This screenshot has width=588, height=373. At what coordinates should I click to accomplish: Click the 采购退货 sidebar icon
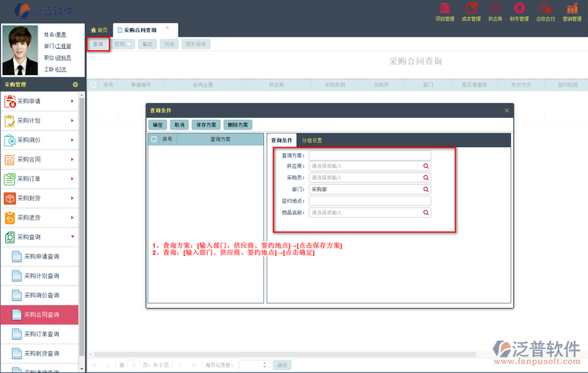[10, 218]
